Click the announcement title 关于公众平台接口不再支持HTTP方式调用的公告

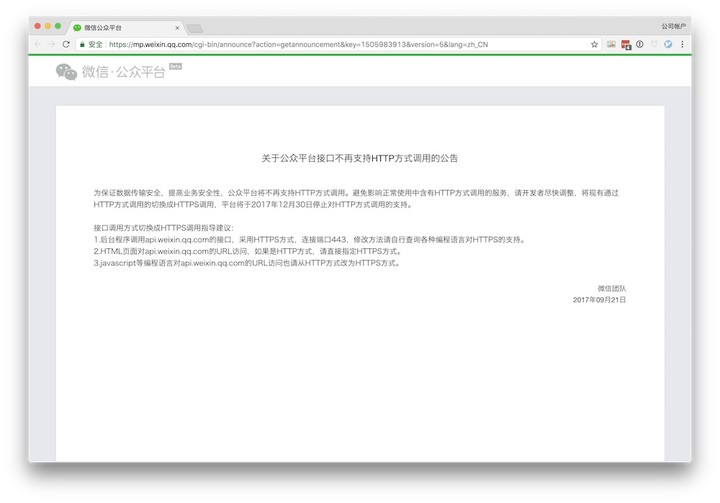coord(360,158)
